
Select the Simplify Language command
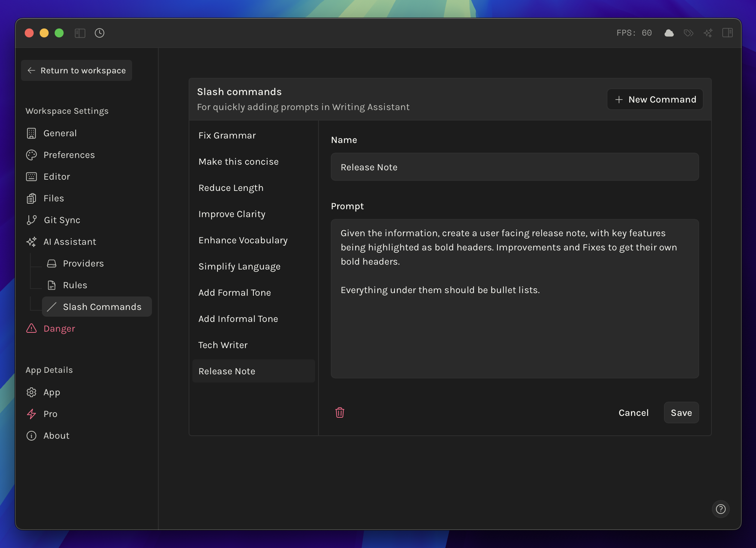[253, 267]
